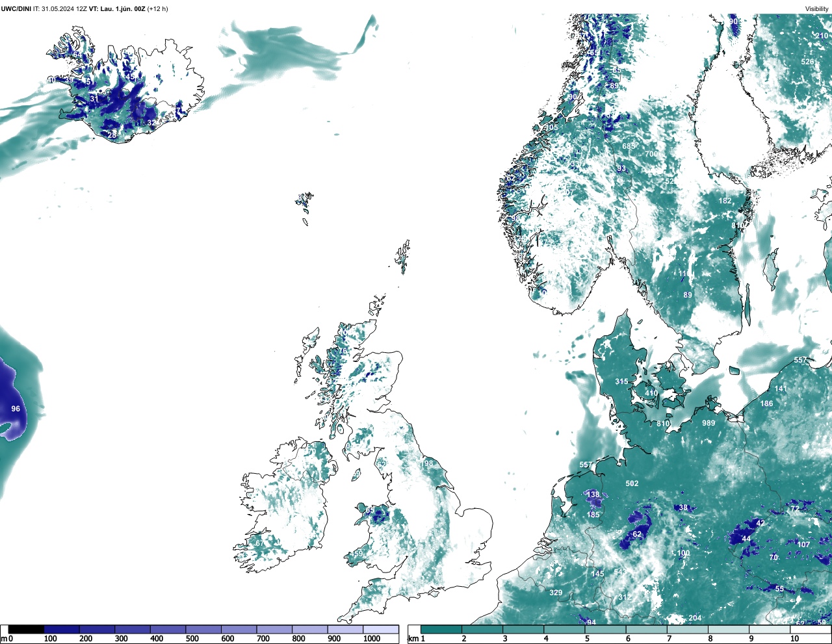The height and width of the screenshot is (644, 832).
Task: Click the '186' value over northern Poland
Action: (x=767, y=404)
